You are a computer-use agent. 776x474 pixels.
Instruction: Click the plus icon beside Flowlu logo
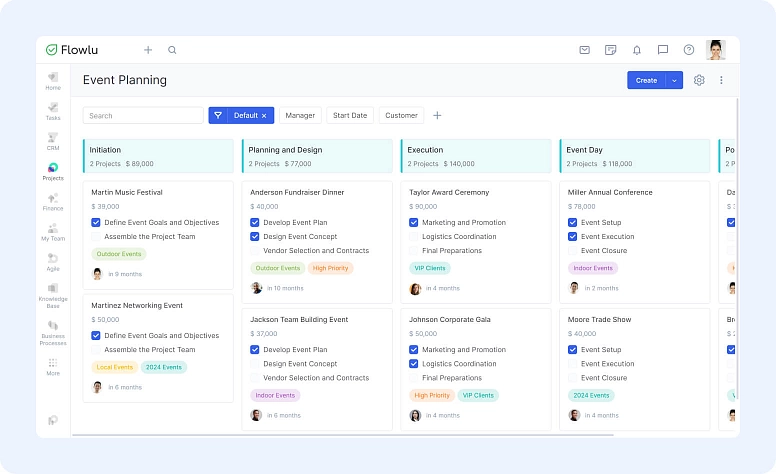coord(148,50)
